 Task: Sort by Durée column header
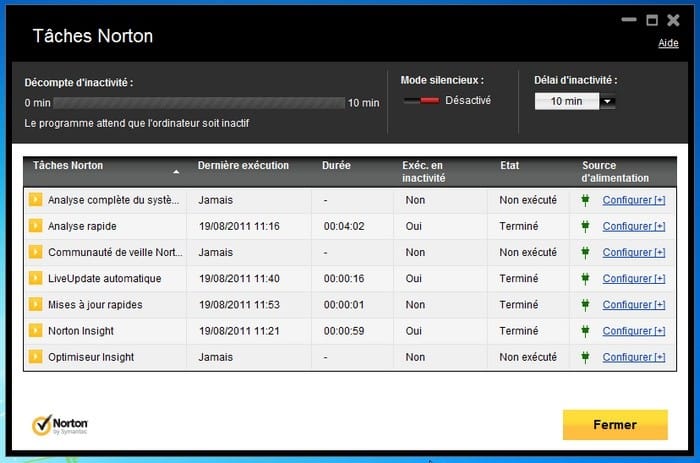[336, 165]
